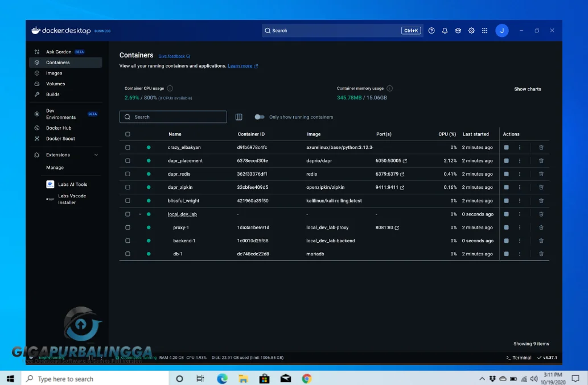Open the notifications bell
This screenshot has width=588, height=385.
click(445, 31)
